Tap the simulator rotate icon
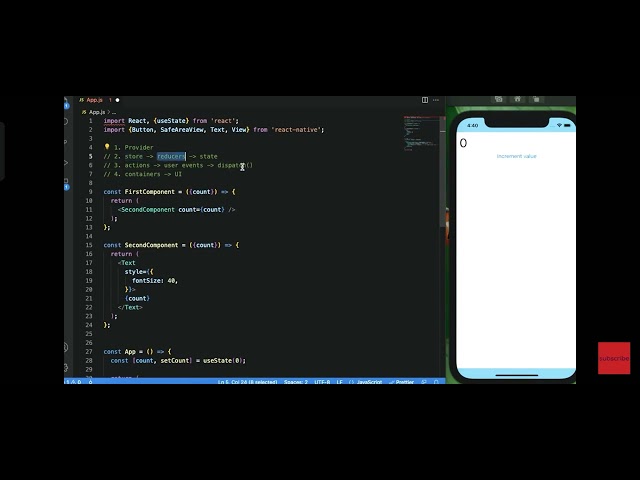Viewport: 640px width, 480px height. click(x=536, y=99)
